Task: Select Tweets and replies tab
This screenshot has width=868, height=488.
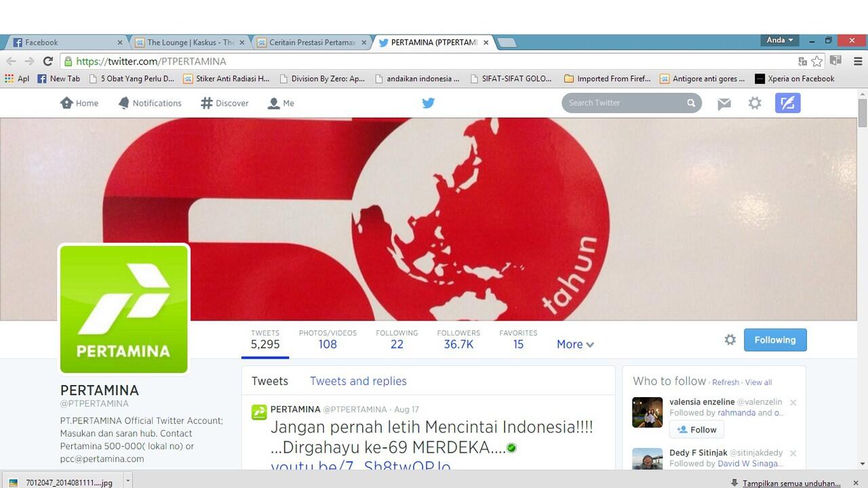Action: click(x=358, y=381)
